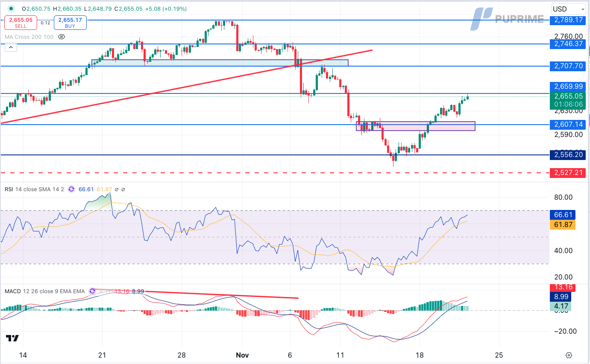Click the Nov date label on time axis
590x364 pixels.
coord(242,355)
